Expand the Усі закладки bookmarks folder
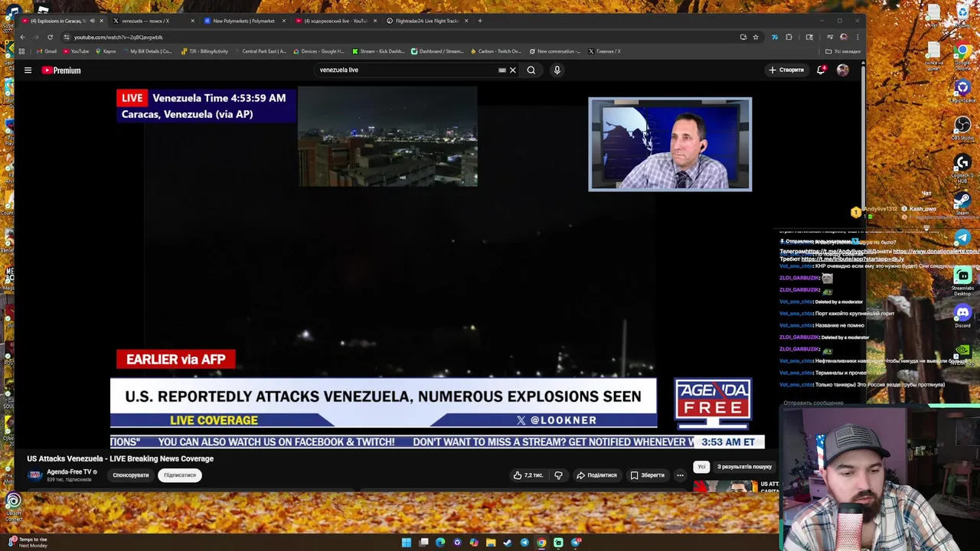The width and height of the screenshot is (980, 551). pyautogui.click(x=843, y=51)
